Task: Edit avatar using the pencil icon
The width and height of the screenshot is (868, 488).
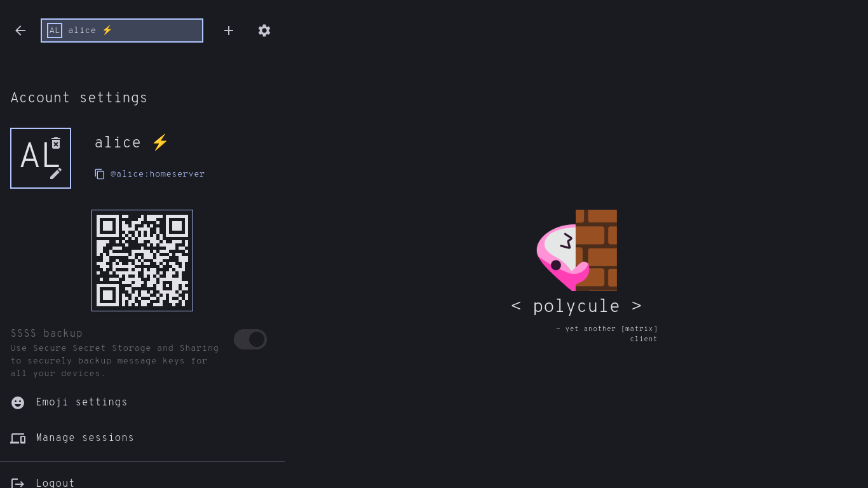Action: pos(56,173)
